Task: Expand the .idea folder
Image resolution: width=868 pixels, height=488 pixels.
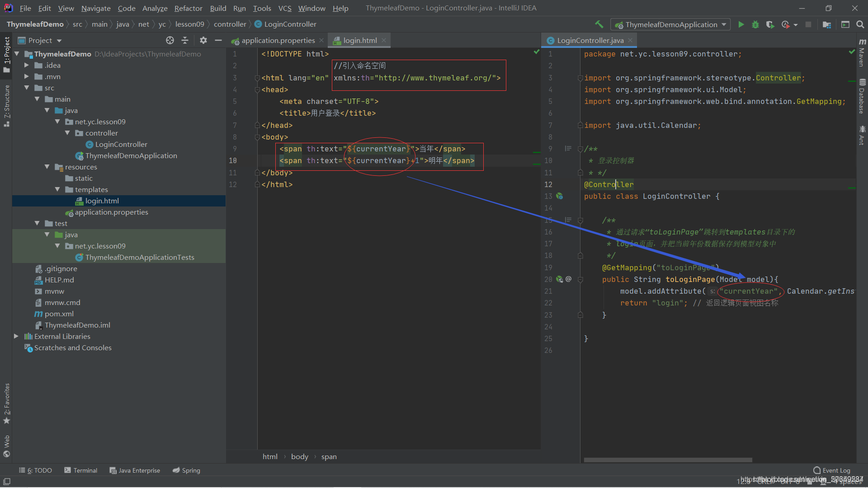Action: 27,65
